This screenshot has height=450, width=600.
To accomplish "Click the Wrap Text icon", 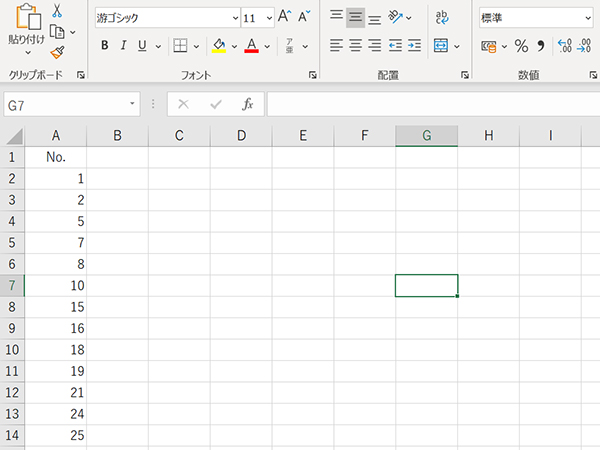I will (x=442, y=17).
